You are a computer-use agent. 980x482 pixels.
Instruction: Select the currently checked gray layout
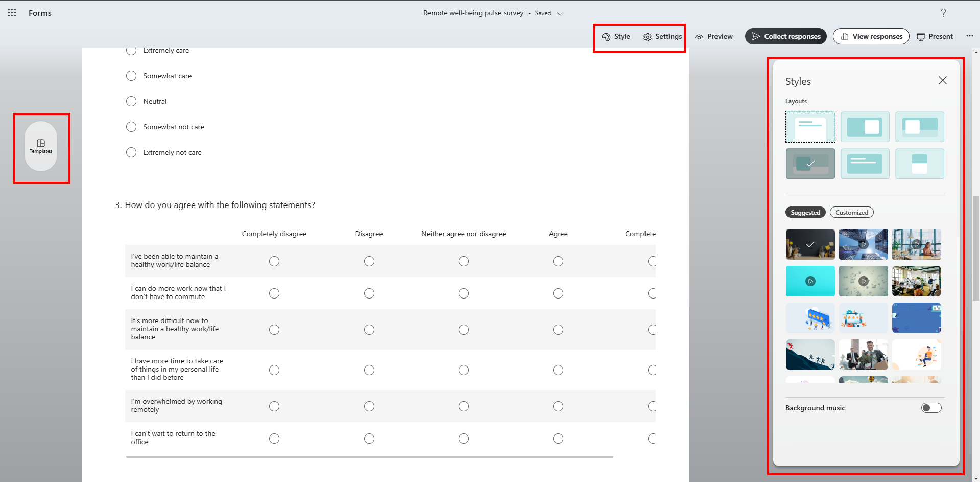[810, 164]
